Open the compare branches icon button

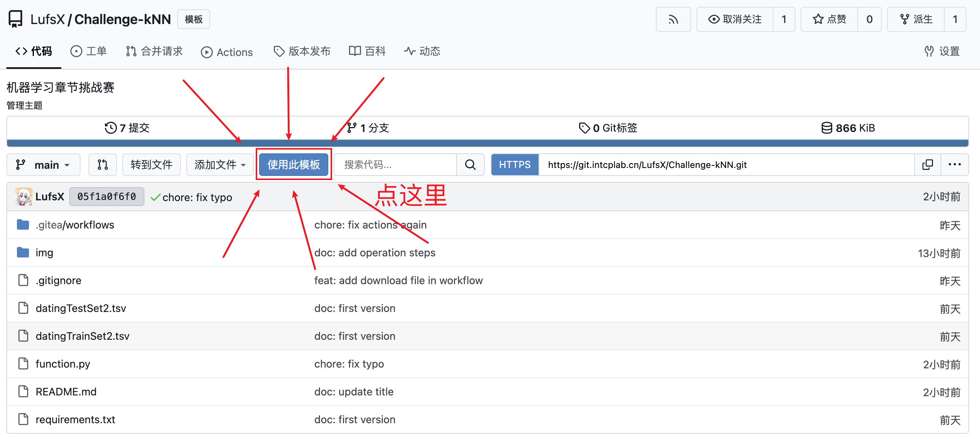pos(102,165)
